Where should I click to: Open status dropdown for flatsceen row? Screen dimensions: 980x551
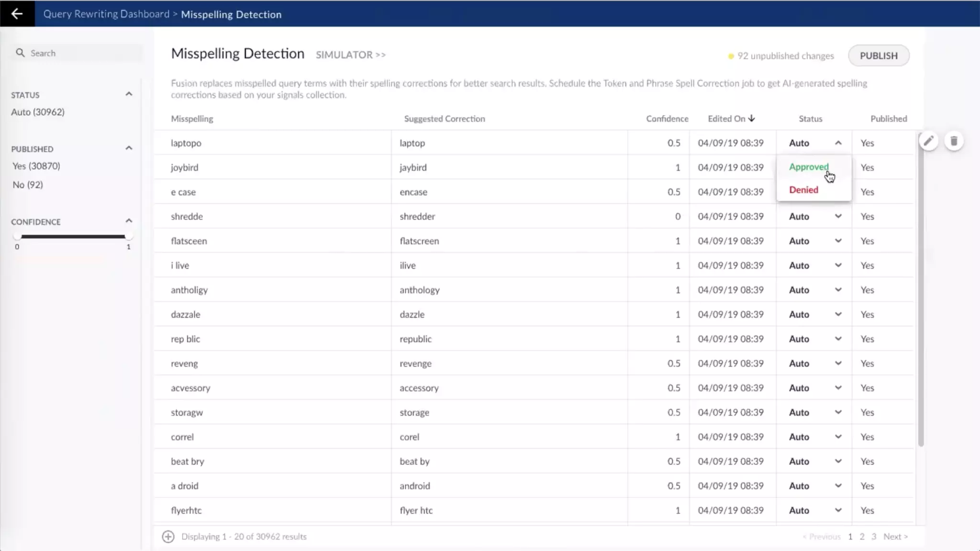(x=838, y=241)
